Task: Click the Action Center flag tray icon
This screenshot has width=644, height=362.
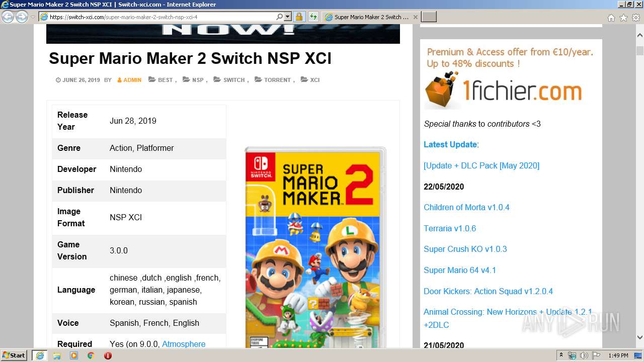Action: tap(595, 355)
